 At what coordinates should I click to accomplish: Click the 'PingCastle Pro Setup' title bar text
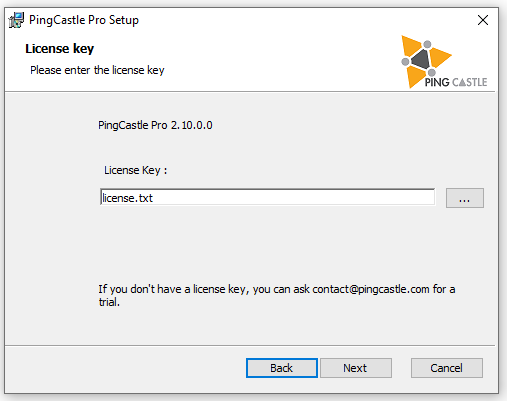coord(84,20)
